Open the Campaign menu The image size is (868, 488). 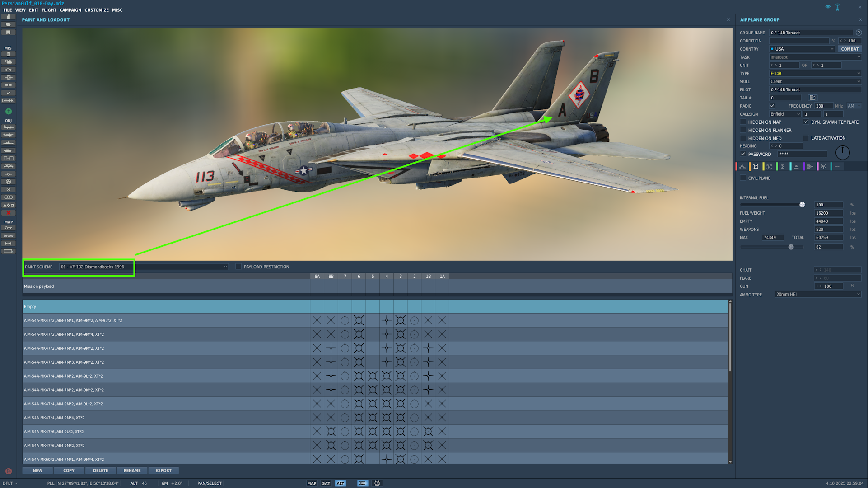pyautogui.click(x=70, y=10)
